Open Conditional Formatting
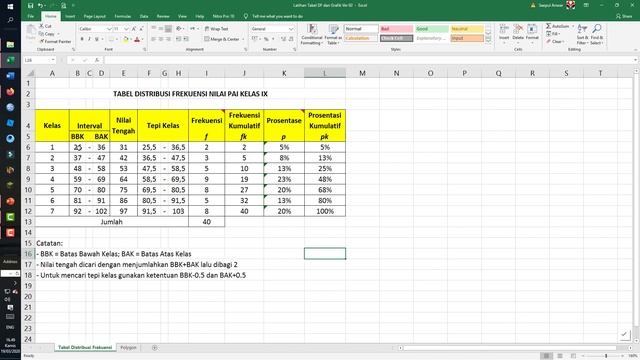 tap(312, 34)
